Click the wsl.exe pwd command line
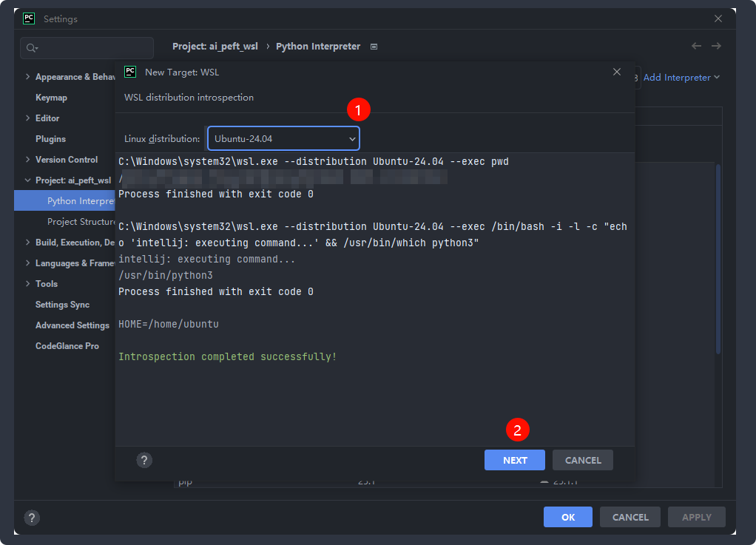The height and width of the screenshot is (545, 756). (x=314, y=161)
